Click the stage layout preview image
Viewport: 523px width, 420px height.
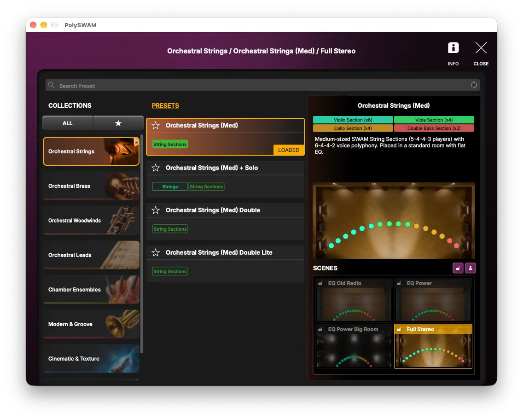pos(394,221)
